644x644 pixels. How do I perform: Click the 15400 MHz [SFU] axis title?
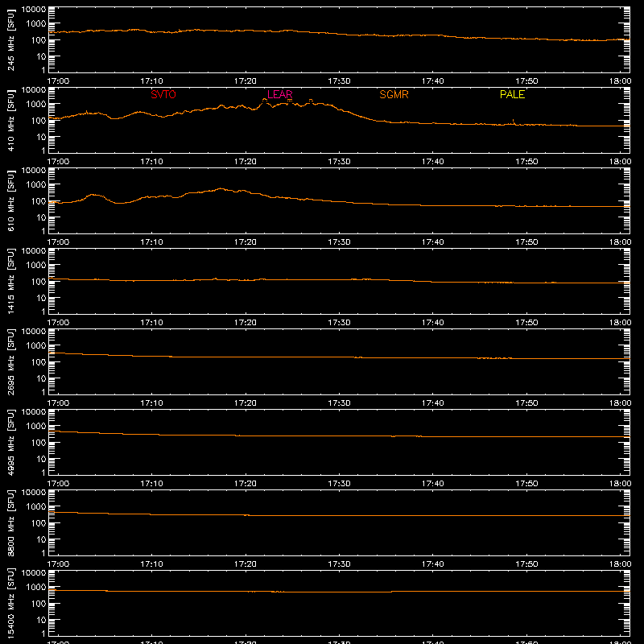point(10,603)
